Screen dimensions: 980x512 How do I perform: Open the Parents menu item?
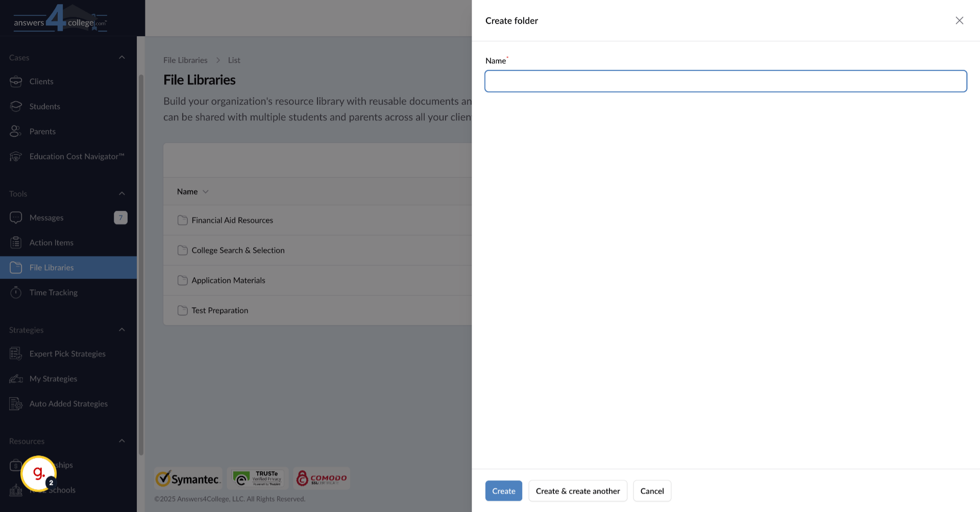click(x=68, y=132)
